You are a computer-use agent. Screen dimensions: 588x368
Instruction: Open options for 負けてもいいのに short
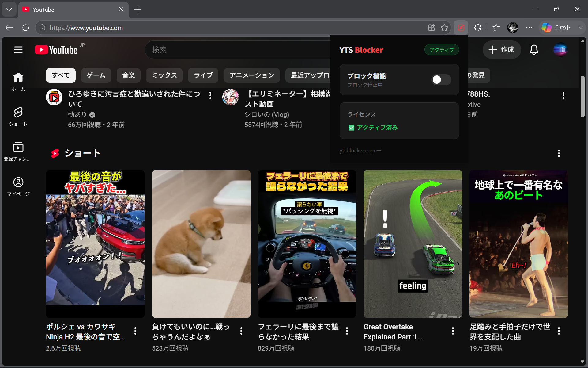pos(241,331)
